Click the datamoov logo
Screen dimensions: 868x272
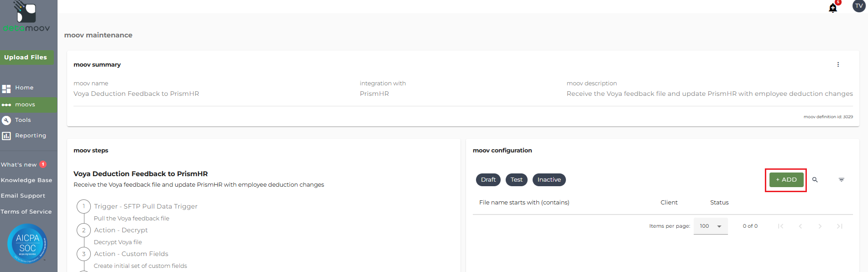[x=26, y=17]
